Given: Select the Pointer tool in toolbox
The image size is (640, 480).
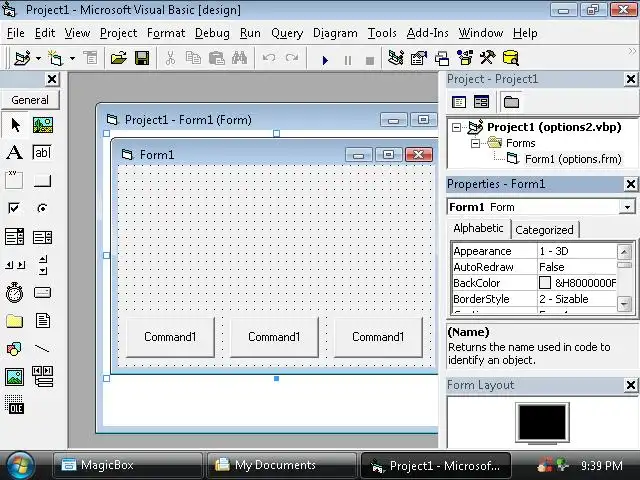Looking at the screenshot, I should click(15, 125).
